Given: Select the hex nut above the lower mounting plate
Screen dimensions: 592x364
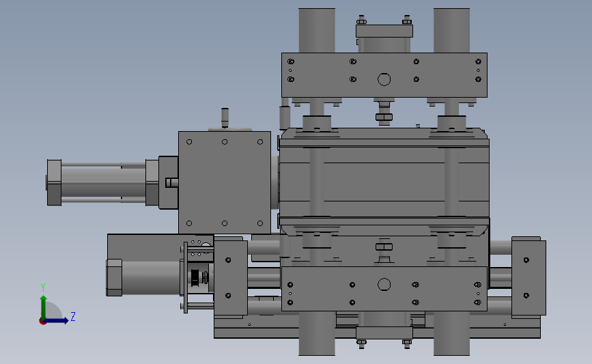Looking at the screenshot, I should pyautogui.click(x=384, y=247).
